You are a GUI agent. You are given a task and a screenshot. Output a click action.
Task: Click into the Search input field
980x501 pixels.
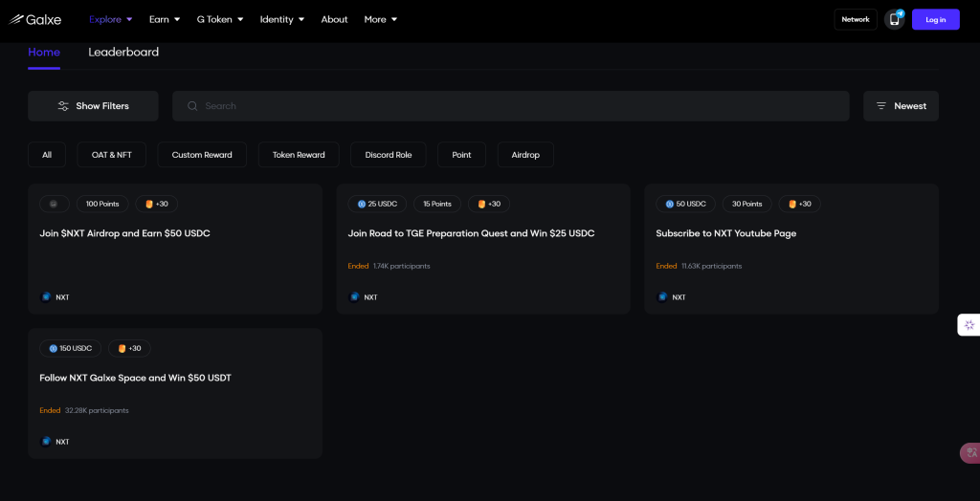[x=511, y=106]
